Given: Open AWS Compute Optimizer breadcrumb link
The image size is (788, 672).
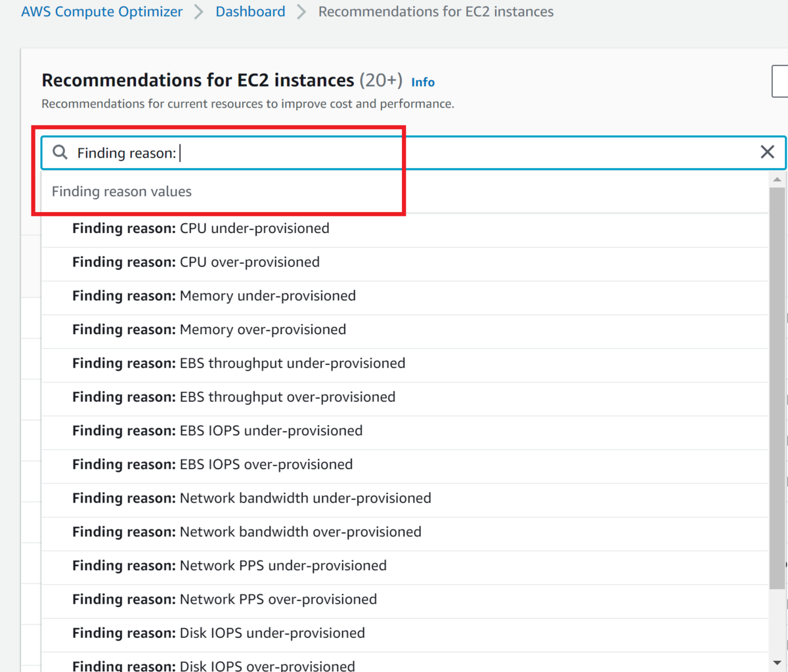Looking at the screenshot, I should (102, 12).
